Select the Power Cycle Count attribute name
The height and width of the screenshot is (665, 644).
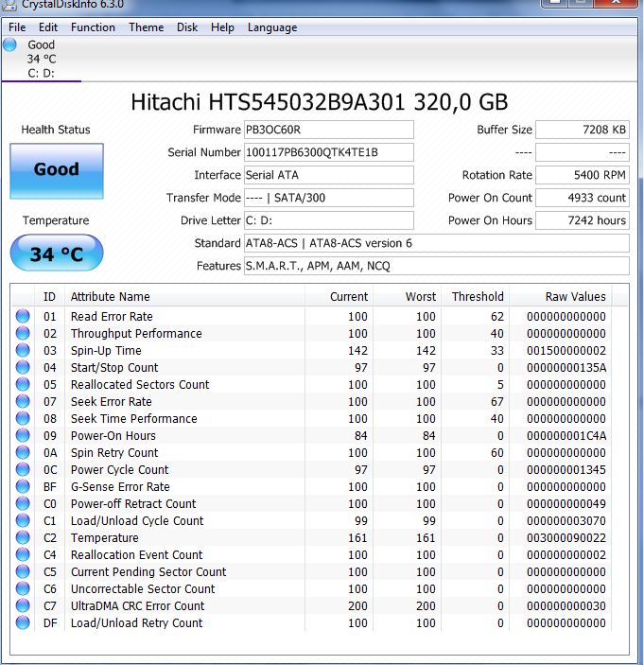pyautogui.click(x=119, y=470)
